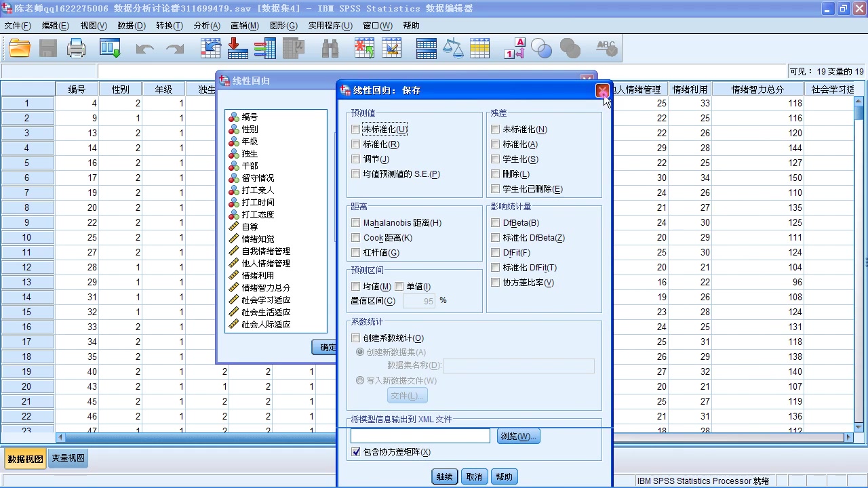
Task: Tick the Cook 距离(K) checkbox
Action: 356,238
